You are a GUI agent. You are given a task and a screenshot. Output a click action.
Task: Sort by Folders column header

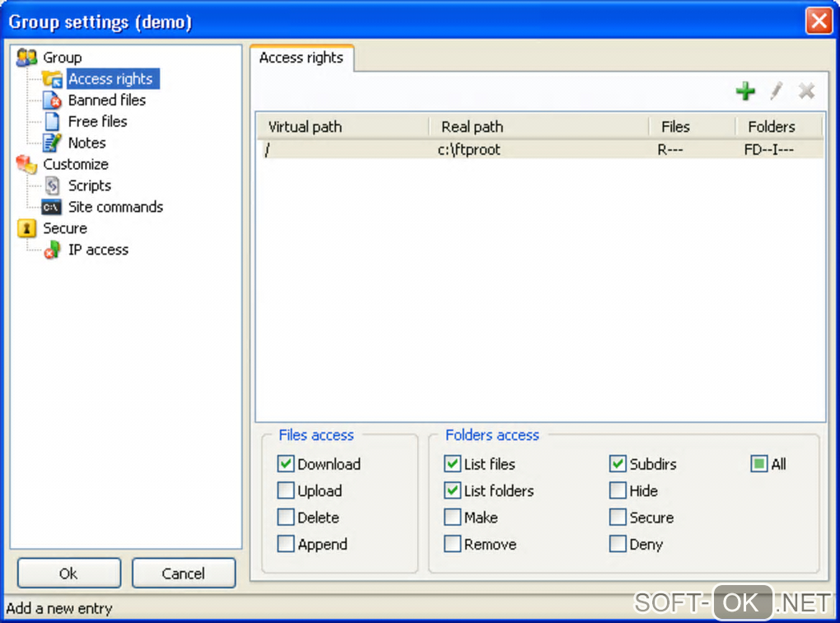779,127
